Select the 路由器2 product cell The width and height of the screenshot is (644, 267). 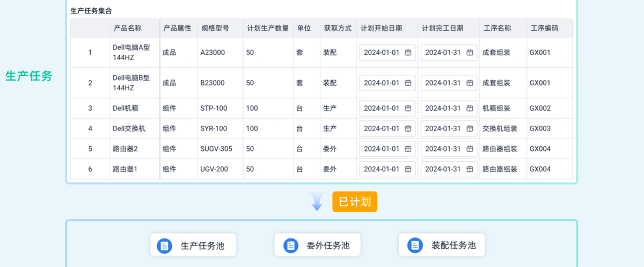pyautogui.click(x=135, y=149)
